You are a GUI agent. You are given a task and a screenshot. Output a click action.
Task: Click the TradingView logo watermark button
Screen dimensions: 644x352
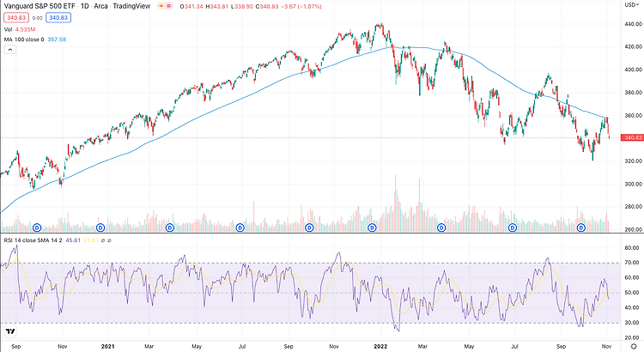tap(9, 331)
